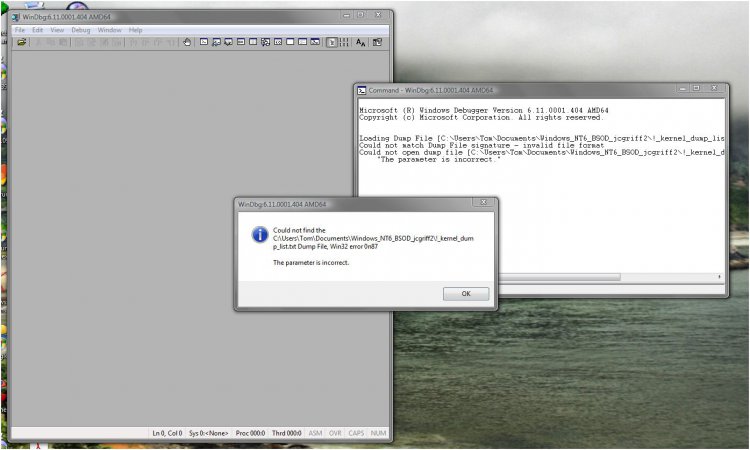Screen dimensions: 750x450
Task: Click the OVR status bar indicator
Action: (x=335, y=433)
